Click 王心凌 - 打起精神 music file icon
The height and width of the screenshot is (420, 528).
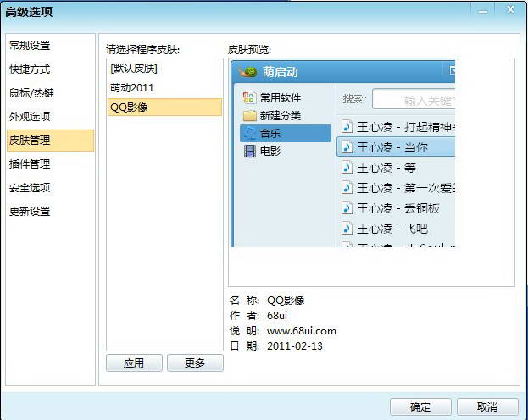[347, 127]
